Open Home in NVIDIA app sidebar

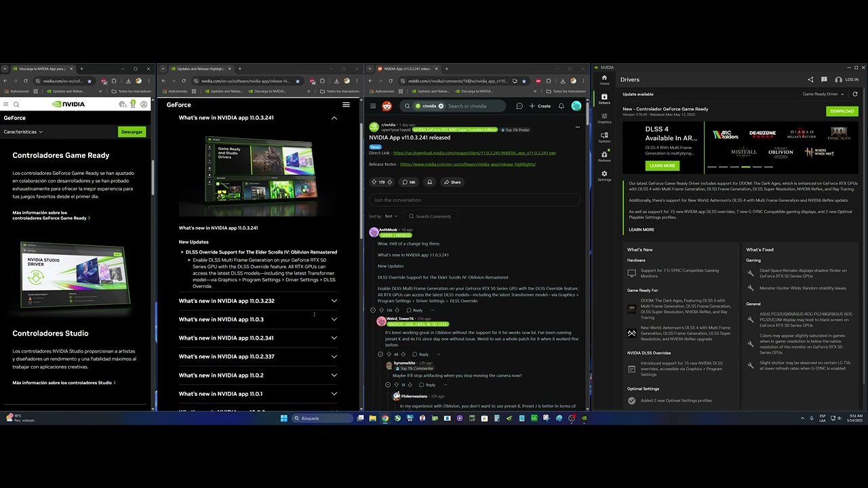pos(604,80)
